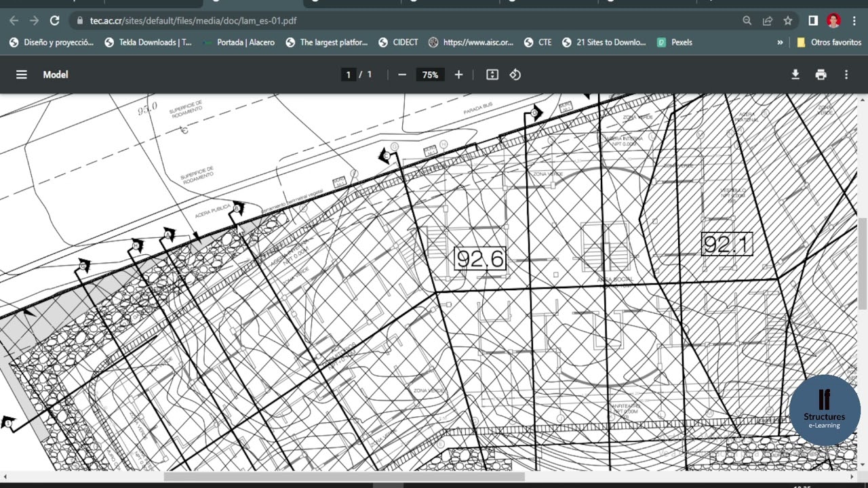The width and height of the screenshot is (868, 488).
Task: Click the 'Model' document title
Action: (56, 75)
